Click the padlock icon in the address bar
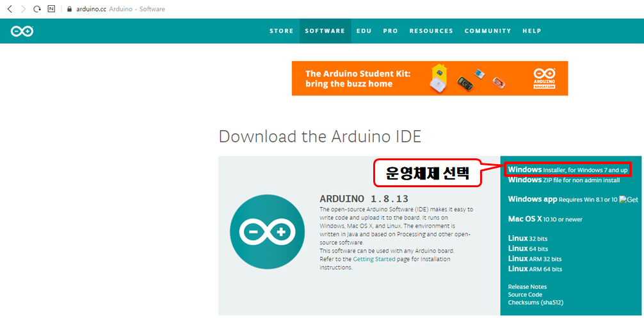The height and width of the screenshot is (318, 644). 69,9
